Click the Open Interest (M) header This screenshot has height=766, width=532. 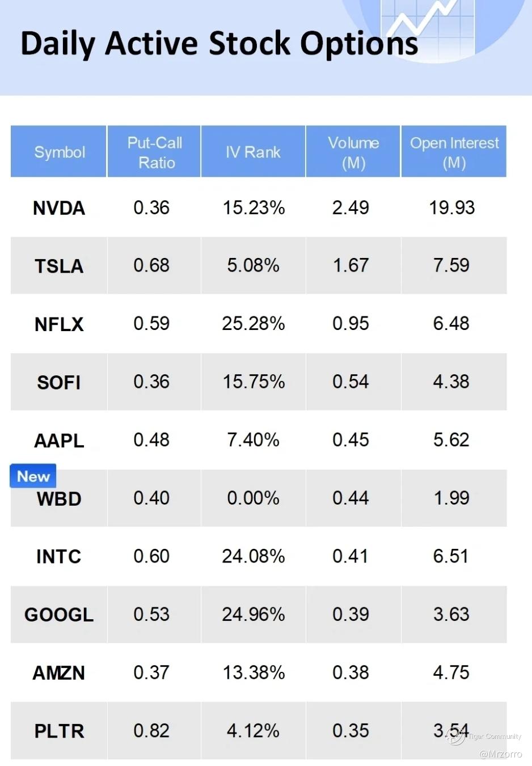pos(454,152)
